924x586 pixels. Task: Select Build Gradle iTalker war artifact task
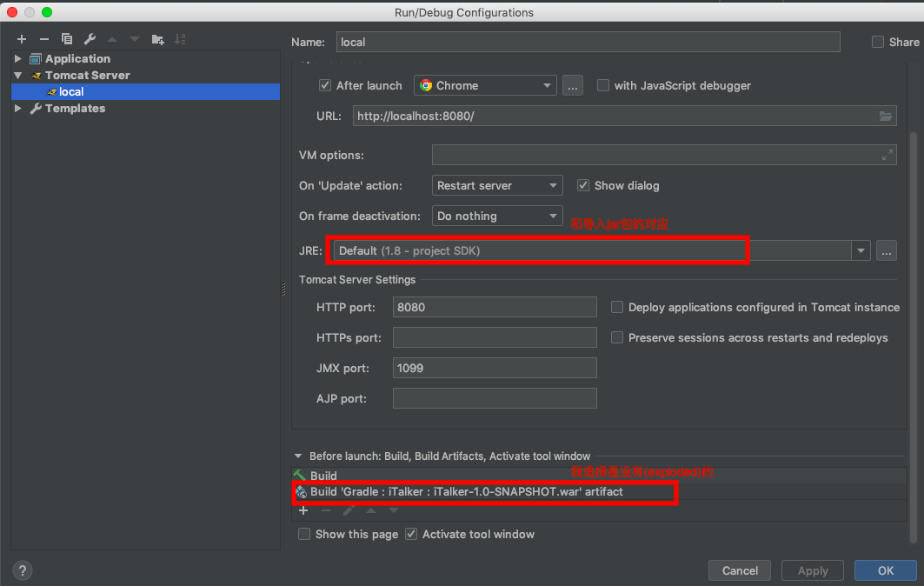(x=599, y=492)
